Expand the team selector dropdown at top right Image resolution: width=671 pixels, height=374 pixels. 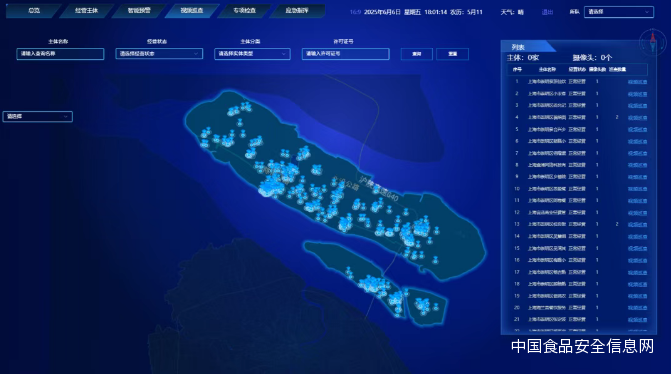(618, 12)
